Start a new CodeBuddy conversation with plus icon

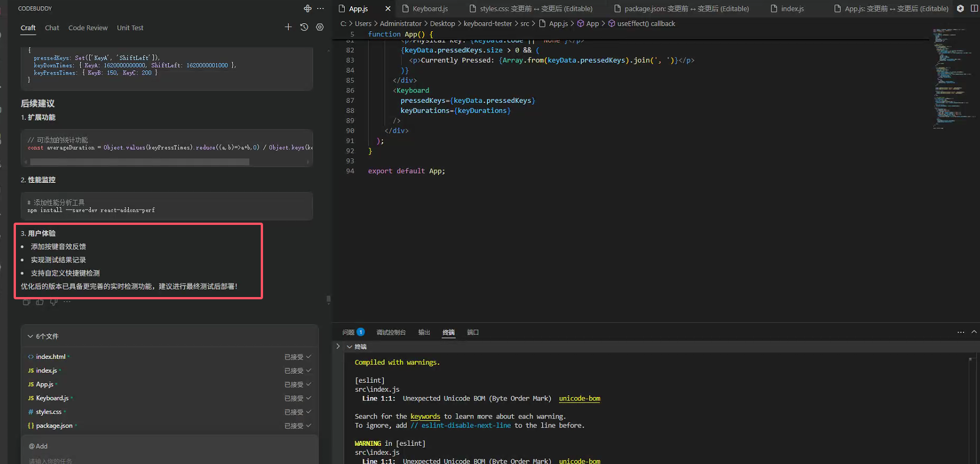point(288,27)
